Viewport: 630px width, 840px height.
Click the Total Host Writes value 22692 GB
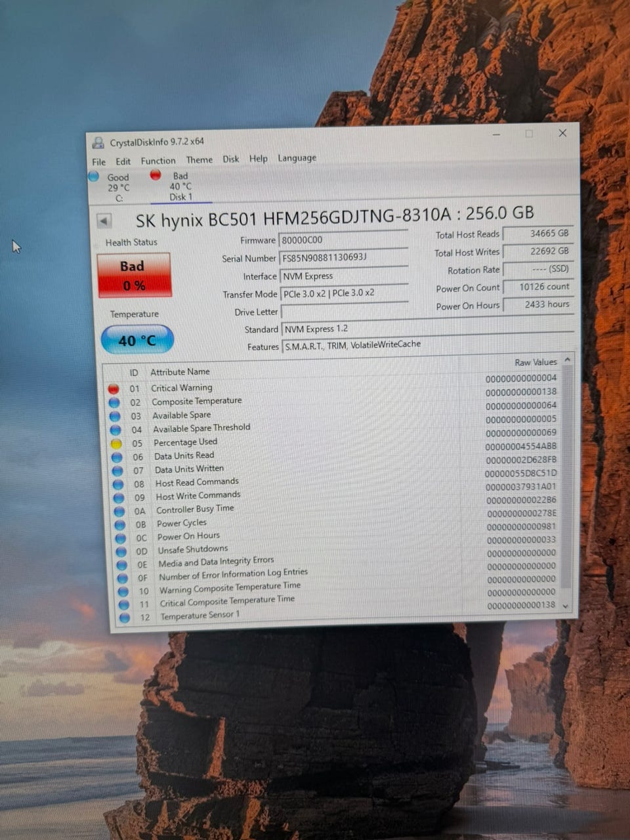tap(537, 251)
